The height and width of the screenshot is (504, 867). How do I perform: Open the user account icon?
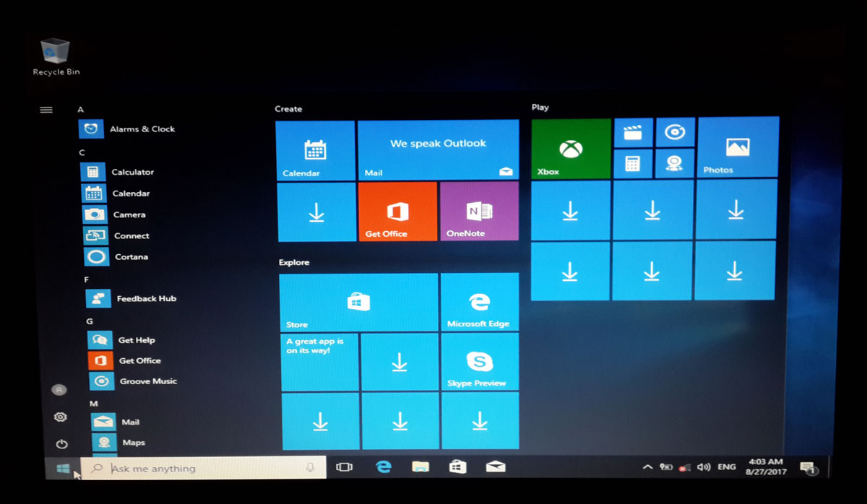pyautogui.click(x=59, y=390)
